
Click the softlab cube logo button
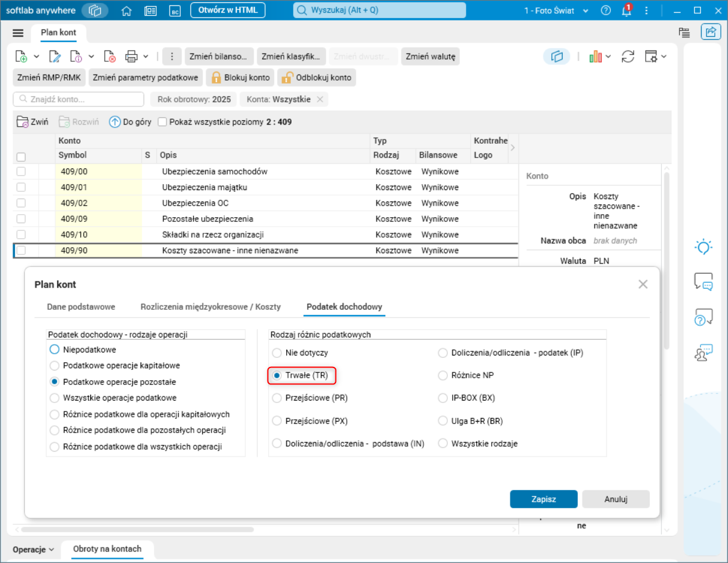(95, 10)
